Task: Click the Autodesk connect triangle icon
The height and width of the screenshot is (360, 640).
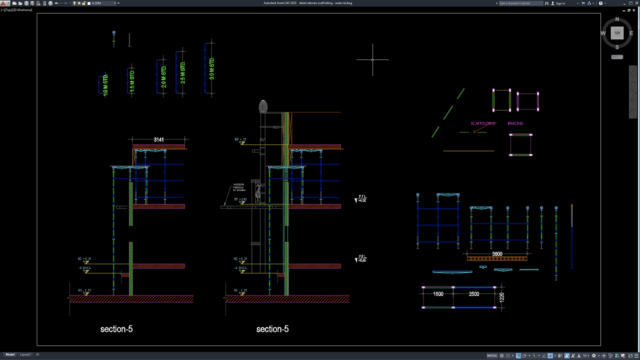Action: [589, 3]
